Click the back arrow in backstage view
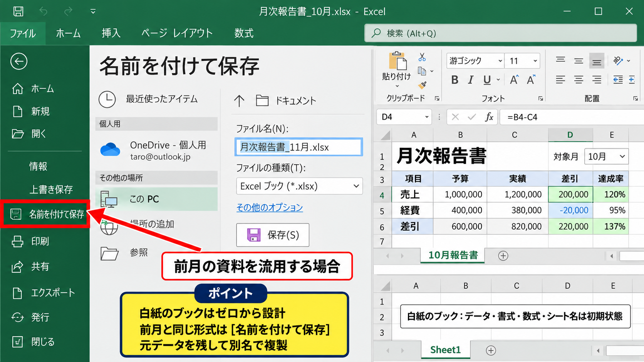 (x=18, y=61)
